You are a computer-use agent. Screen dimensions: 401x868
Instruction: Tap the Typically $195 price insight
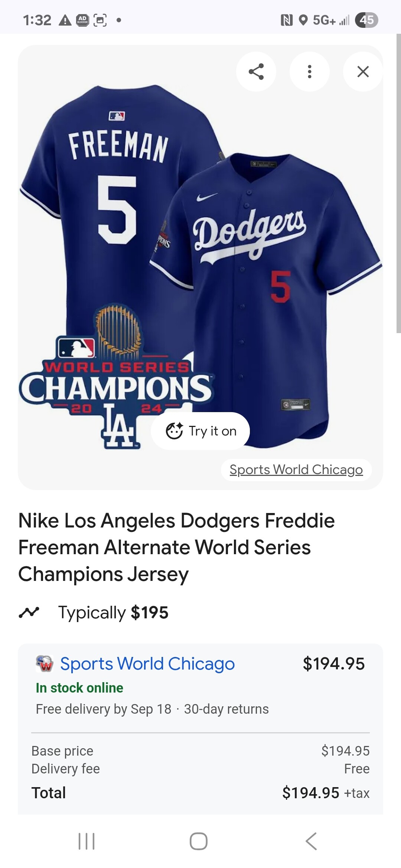(113, 612)
